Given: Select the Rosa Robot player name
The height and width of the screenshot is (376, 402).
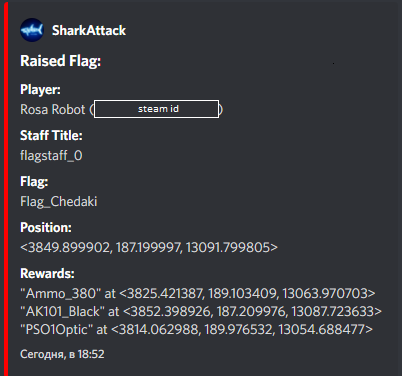Looking at the screenshot, I should (53, 110).
